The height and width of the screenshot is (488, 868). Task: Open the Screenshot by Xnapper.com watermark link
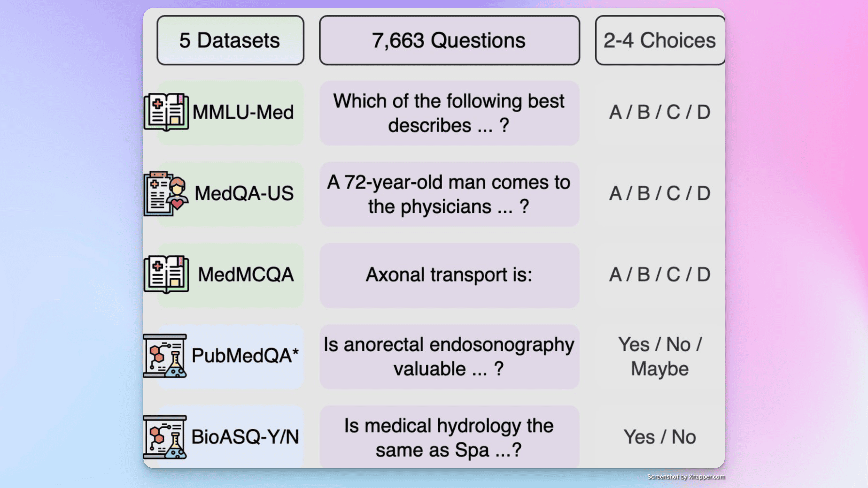[686, 477]
